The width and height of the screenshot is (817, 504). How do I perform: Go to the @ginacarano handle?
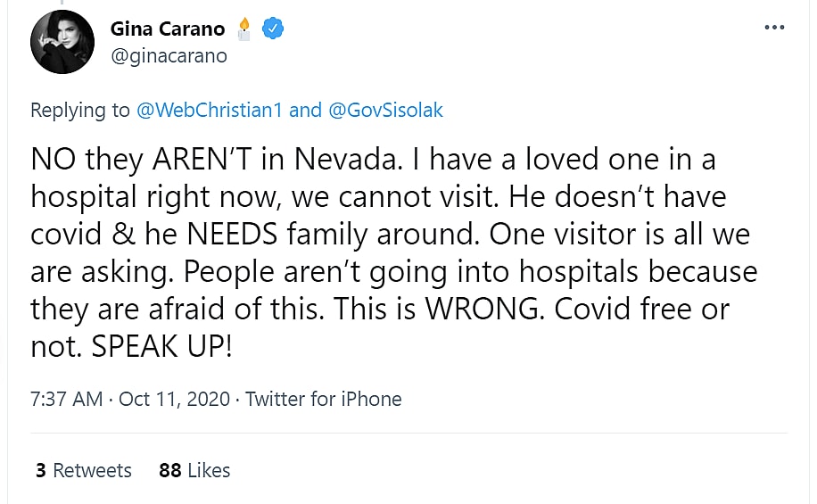point(169,55)
